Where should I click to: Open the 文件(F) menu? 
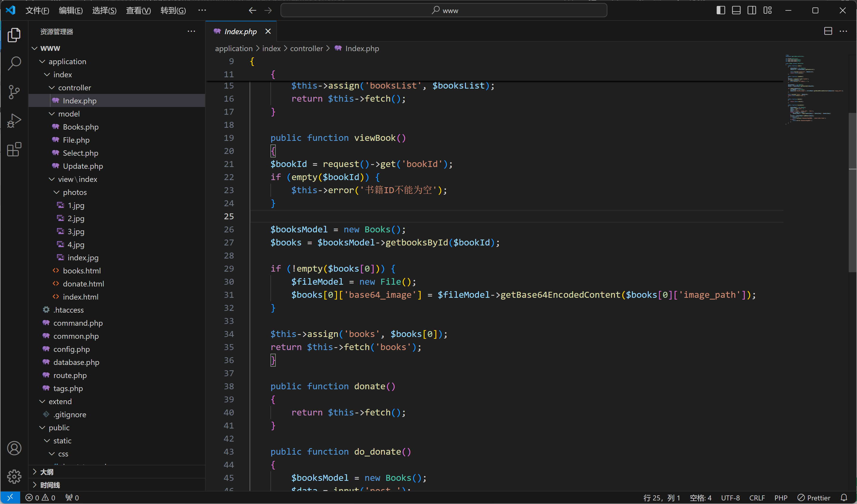click(37, 10)
